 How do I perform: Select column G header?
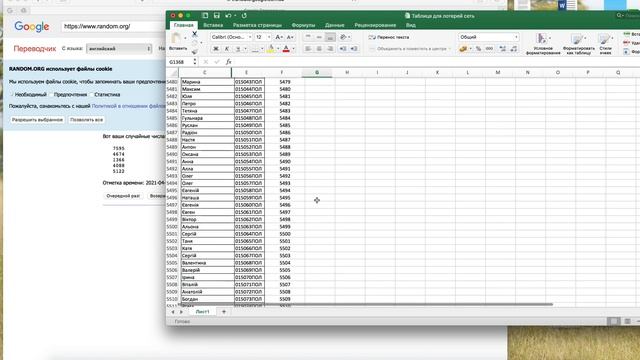tap(317, 72)
